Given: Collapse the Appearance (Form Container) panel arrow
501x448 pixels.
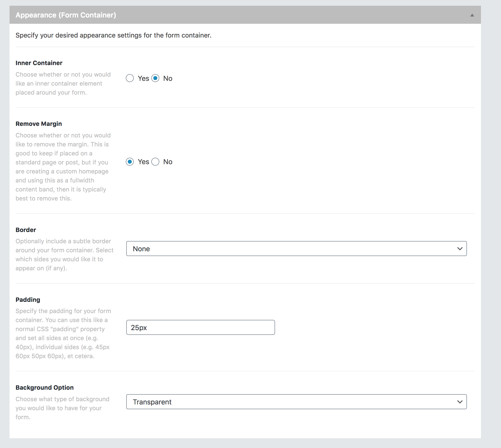Looking at the screenshot, I should coord(472,15).
